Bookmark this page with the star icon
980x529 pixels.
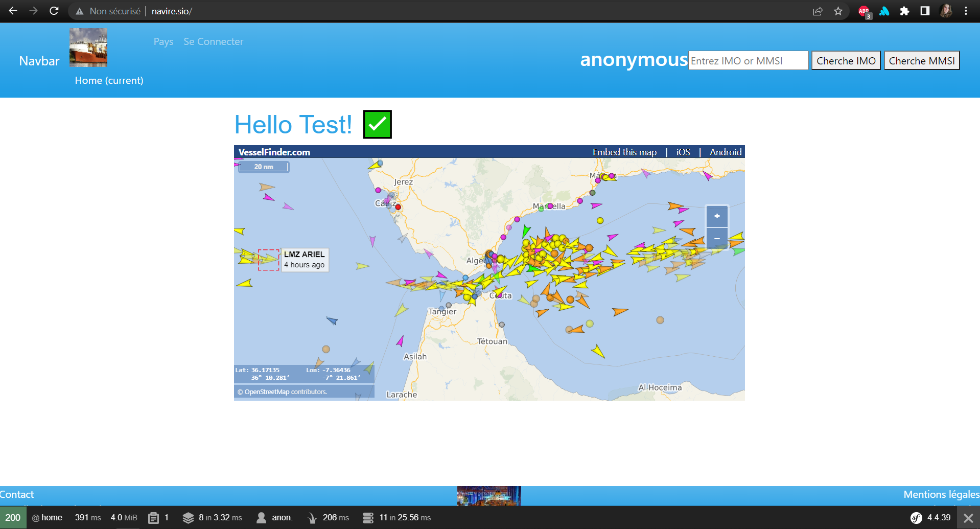tap(838, 11)
